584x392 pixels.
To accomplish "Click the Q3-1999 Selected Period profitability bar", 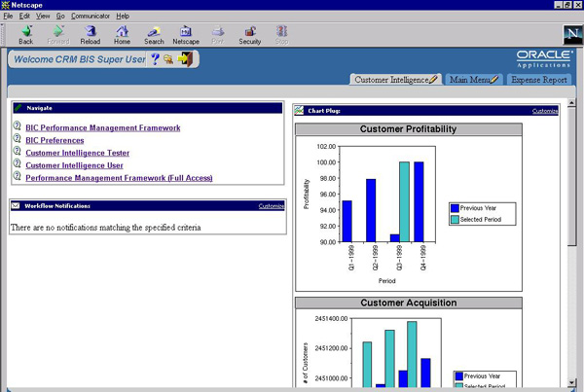I will pos(404,201).
